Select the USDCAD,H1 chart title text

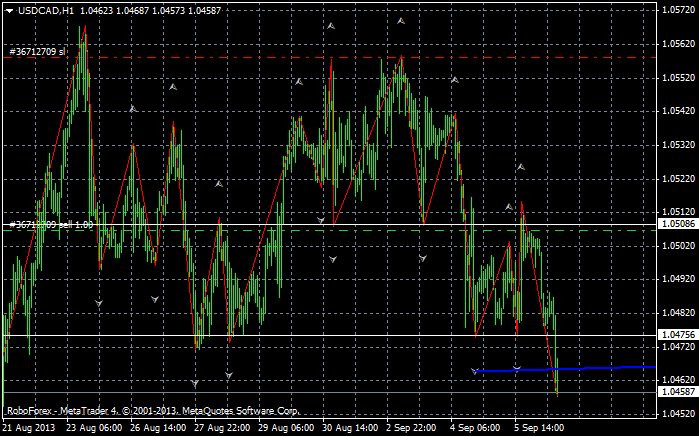[46, 11]
